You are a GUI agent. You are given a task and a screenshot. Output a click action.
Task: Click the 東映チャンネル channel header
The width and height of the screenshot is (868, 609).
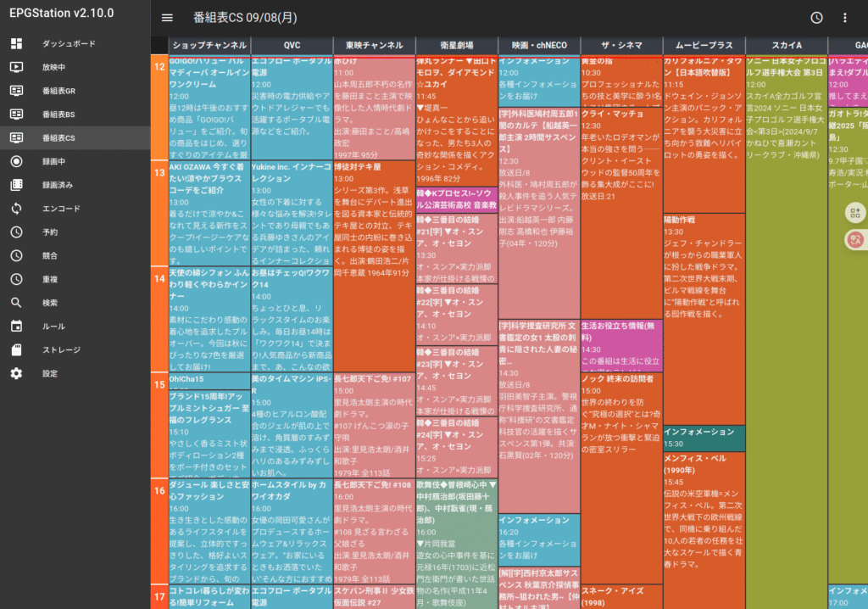(x=374, y=45)
